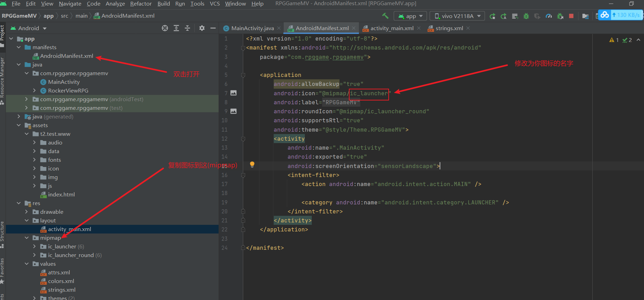Click the Expand All icon in Project panel
This screenshot has height=300, width=644.
coord(176,28)
